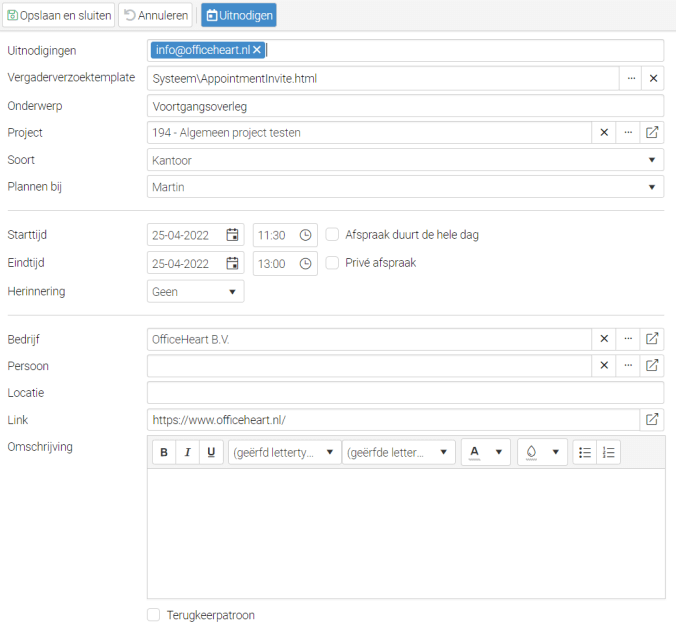Open Eindtijd calendar picker
Viewport: 676px width, 629px height.
[x=232, y=263]
